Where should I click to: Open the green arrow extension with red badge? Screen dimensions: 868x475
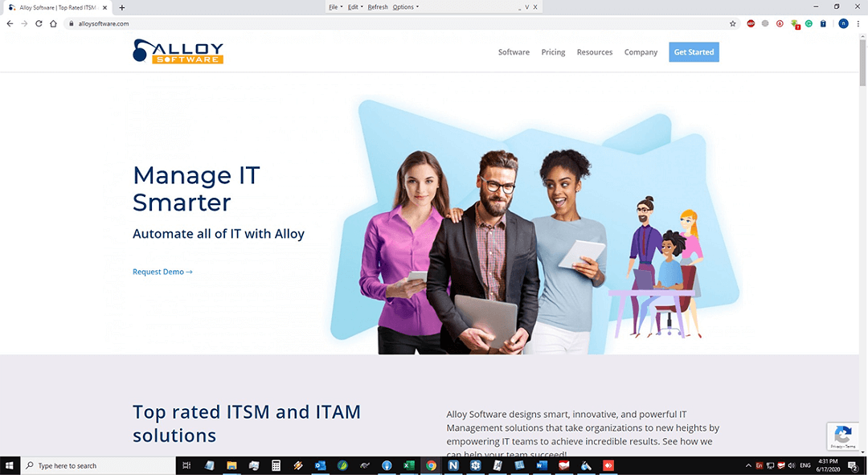(x=794, y=24)
